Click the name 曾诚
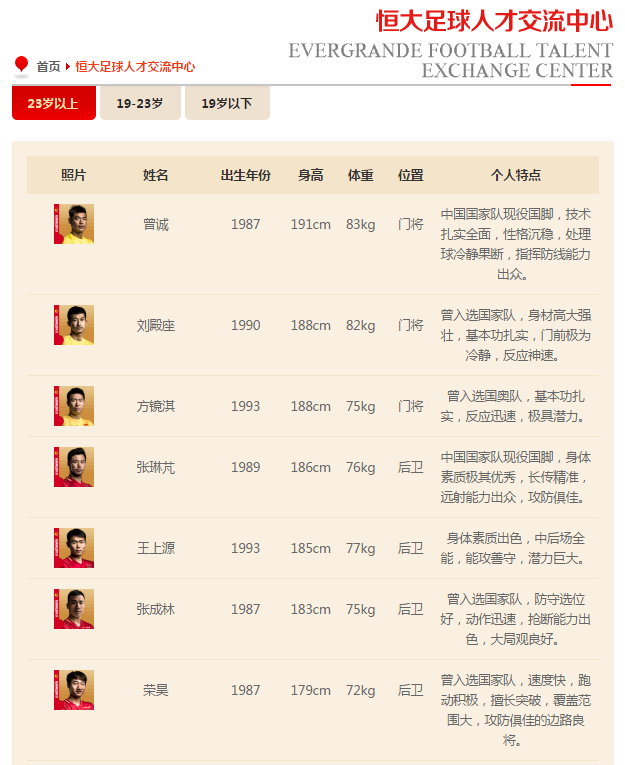The height and width of the screenshot is (765, 625). tap(156, 224)
